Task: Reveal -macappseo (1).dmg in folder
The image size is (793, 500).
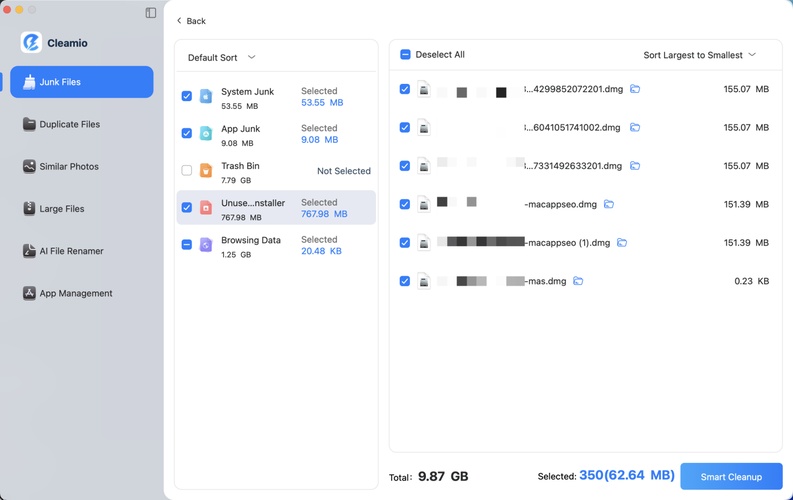Action: 622,243
